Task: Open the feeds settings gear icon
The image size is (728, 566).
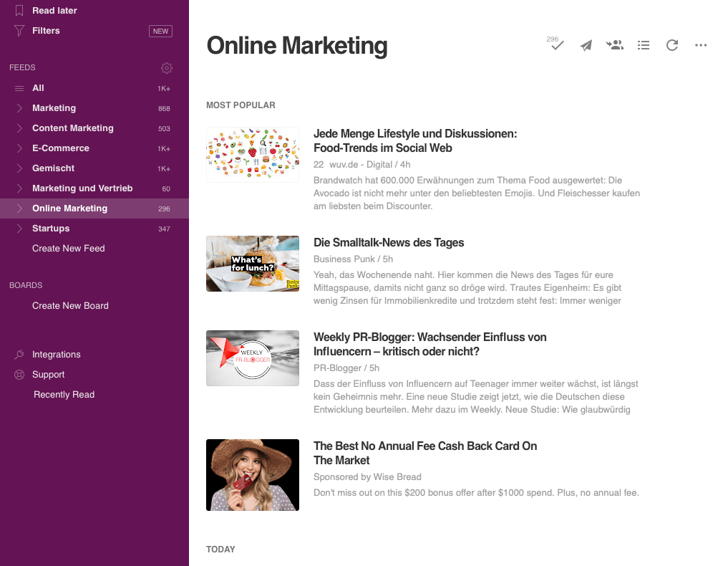Action: pos(167,68)
